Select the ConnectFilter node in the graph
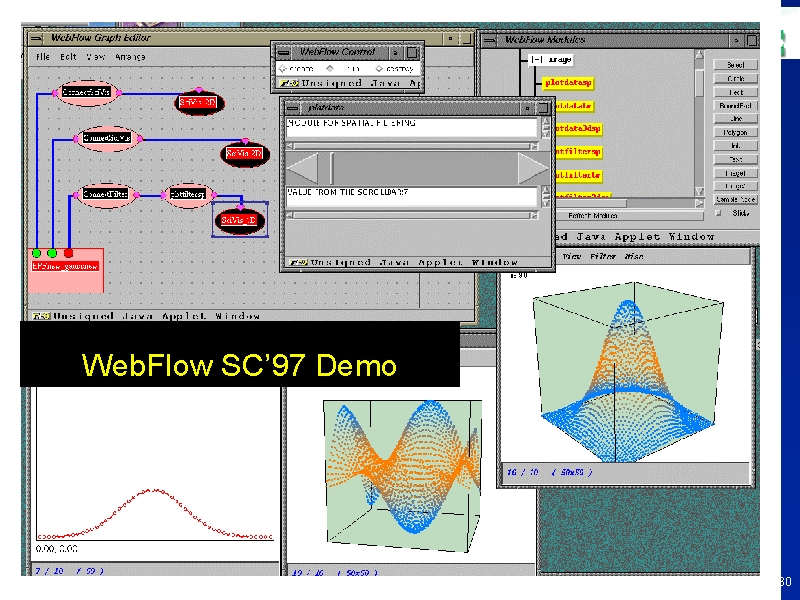800x600 pixels. click(106, 195)
